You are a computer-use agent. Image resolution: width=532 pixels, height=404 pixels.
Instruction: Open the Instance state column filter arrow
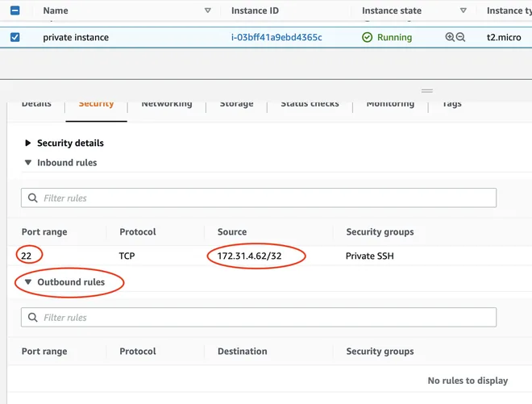tap(463, 10)
